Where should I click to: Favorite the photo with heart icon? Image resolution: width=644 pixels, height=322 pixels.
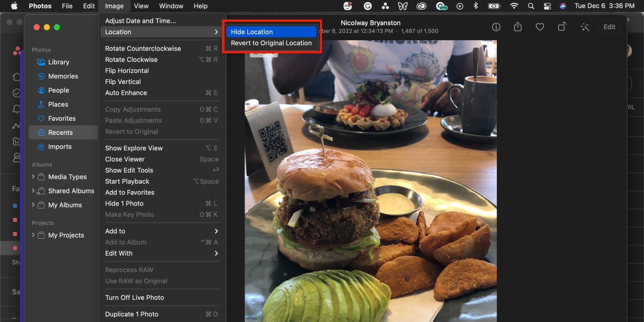540,27
